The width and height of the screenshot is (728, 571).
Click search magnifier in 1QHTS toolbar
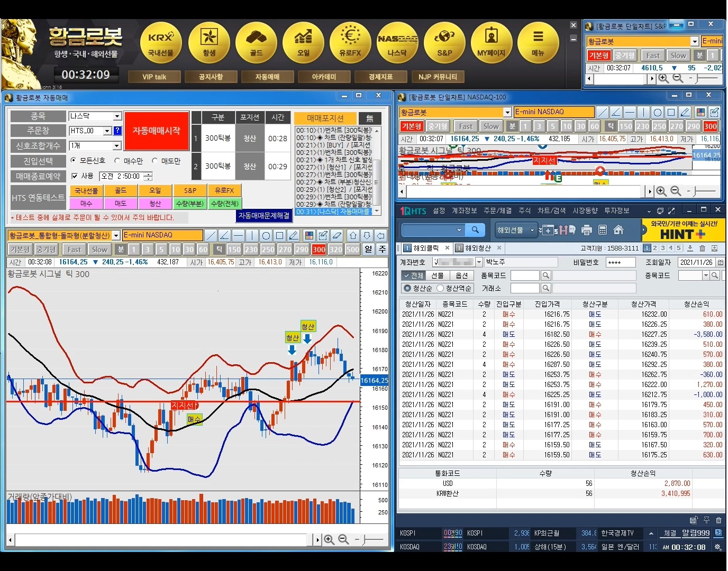click(x=475, y=230)
